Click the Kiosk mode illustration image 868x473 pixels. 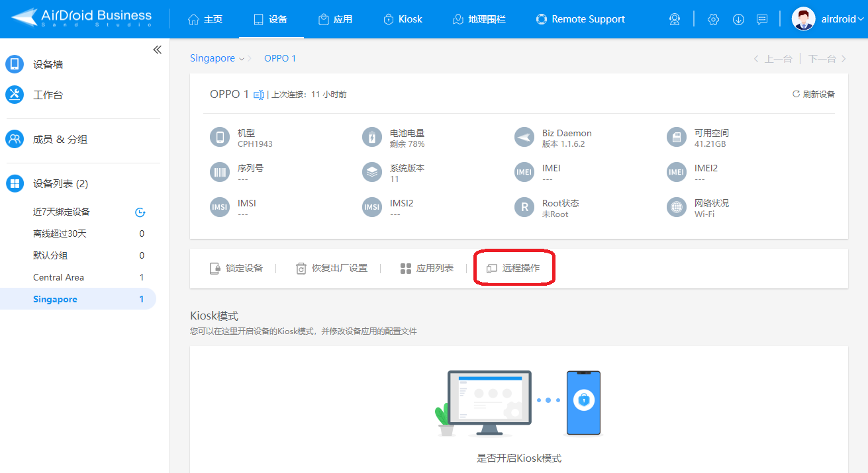(518, 404)
